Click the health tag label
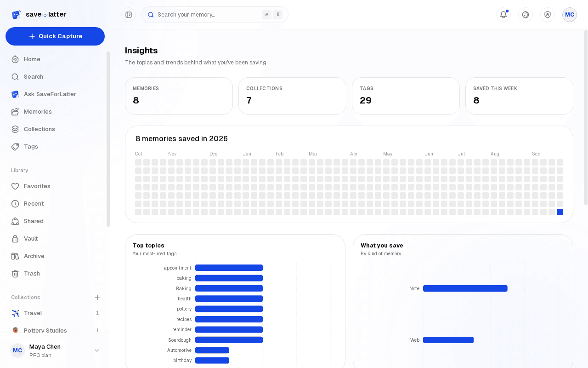 tap(185, 299)
